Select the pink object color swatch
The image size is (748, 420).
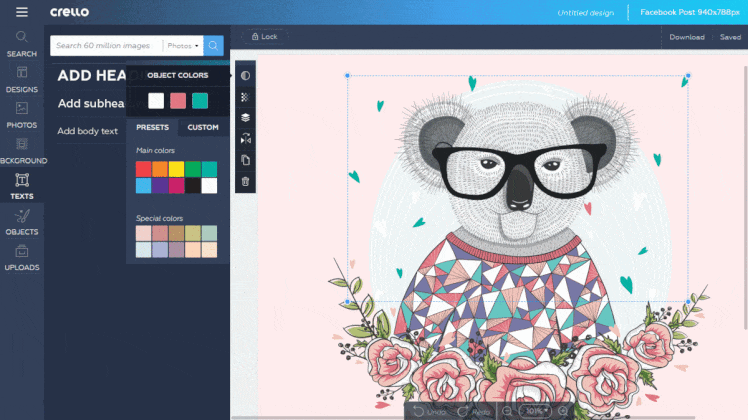tap(178, 101)
